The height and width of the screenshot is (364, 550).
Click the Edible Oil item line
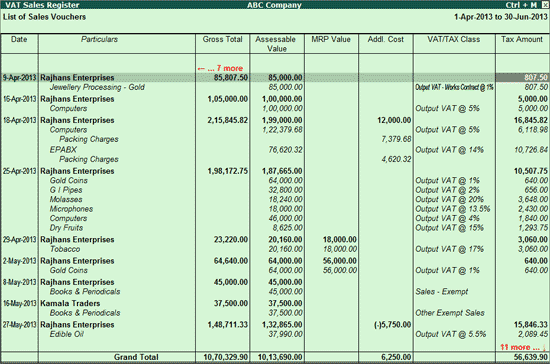click(67, 334)
